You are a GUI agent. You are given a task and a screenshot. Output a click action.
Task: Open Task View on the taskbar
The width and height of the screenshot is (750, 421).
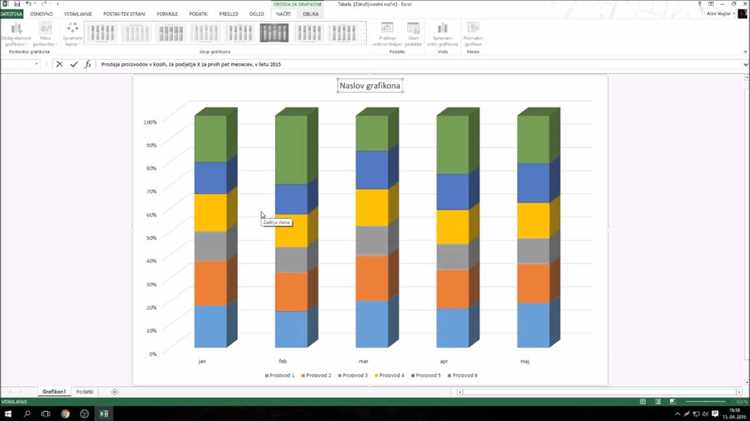click(46, 414)
